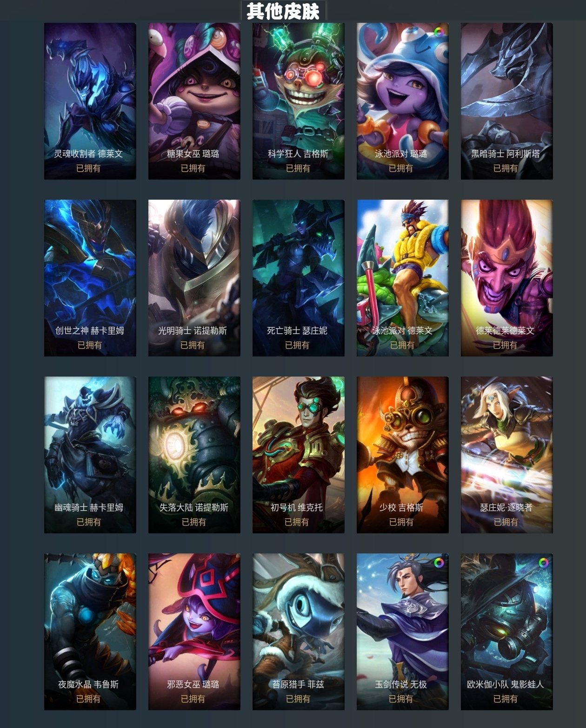Screen dimensions: 586x728
Task: Click the chroma icon on 泳池派对 璐璐
Action: [439, 32]
